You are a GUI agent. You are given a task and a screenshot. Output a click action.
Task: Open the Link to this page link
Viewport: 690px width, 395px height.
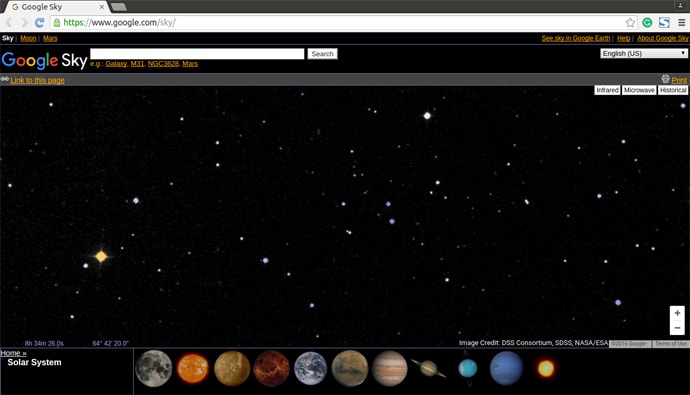coord(37,80)
